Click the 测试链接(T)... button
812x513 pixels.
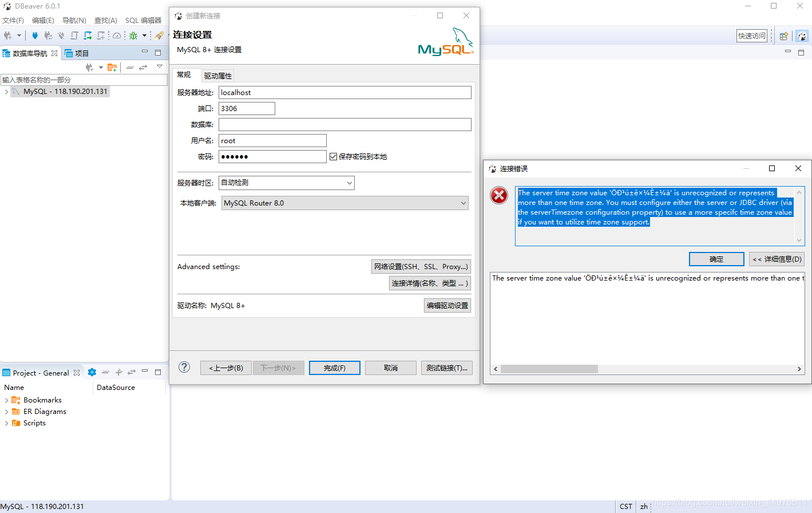[447, 368]
